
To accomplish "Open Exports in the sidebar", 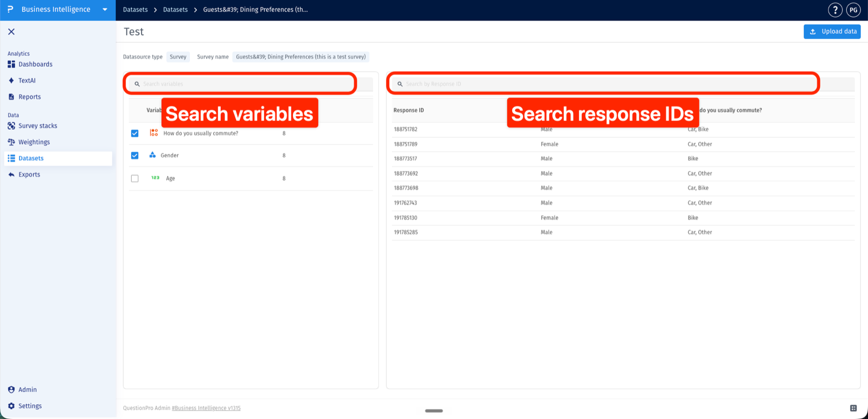I will point(29,174).
